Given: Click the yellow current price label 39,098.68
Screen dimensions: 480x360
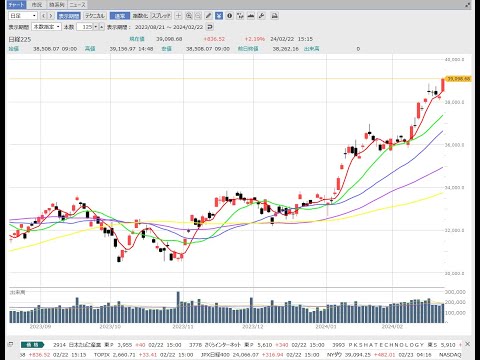Looking at the screenshot, I should [458, 79].
